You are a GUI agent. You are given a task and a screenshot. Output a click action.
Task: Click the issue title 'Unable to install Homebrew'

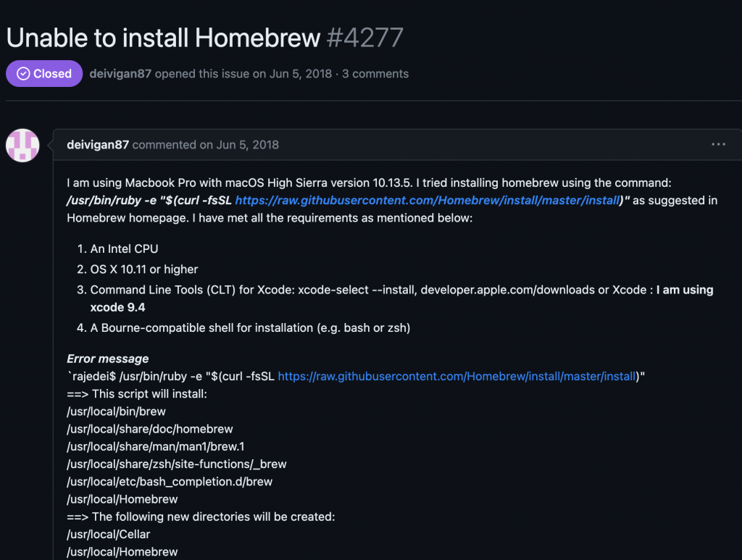pos(163,38)
